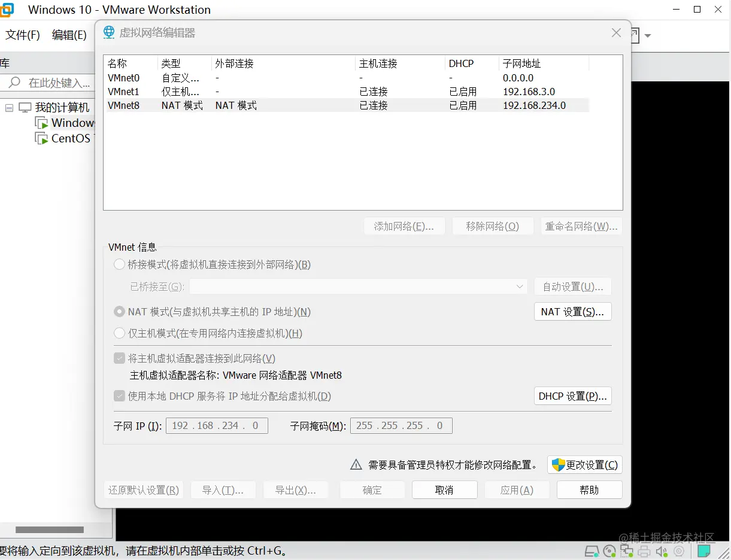Select the NAT 模式 radio button
The image size is (731, 560).
tap(119, 312)
